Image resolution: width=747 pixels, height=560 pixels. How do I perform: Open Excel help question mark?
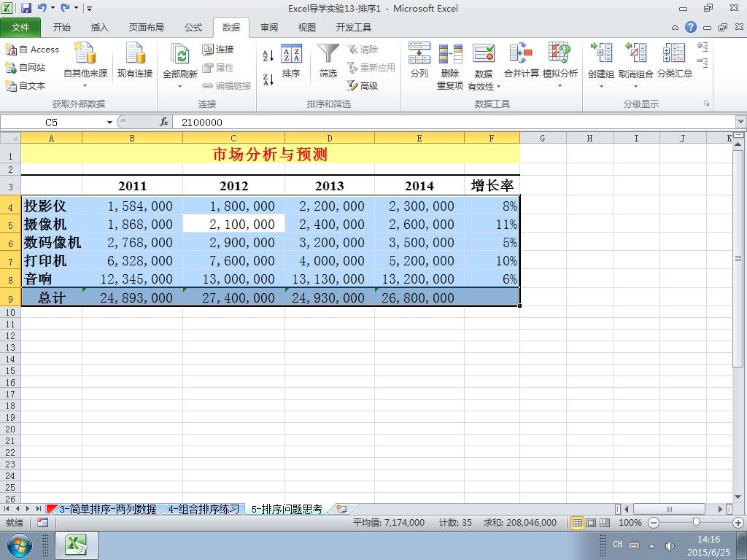click(691, 27)
